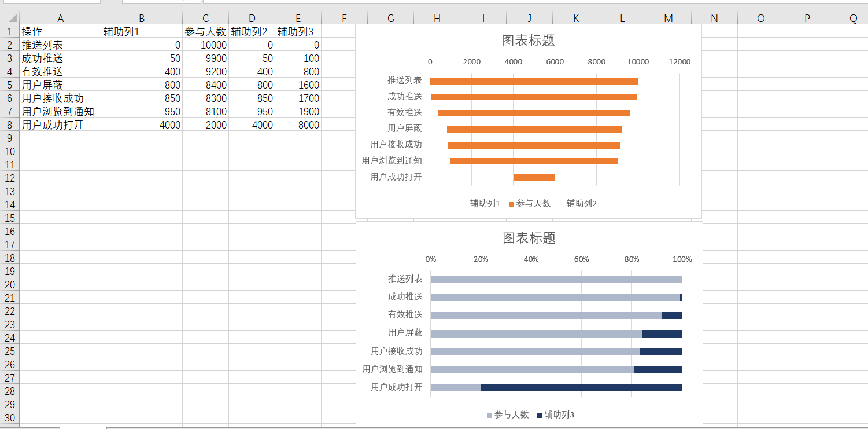Click cell E5 with value 1600
Viewport: 868px width, 429px height.
(298, 85)
